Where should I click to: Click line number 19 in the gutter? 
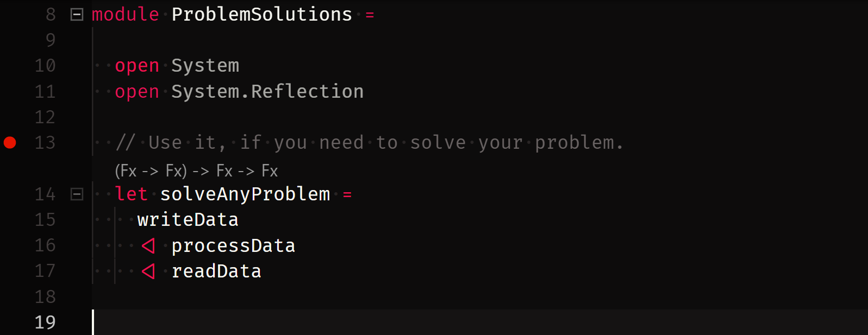click(x=45, y=323)
